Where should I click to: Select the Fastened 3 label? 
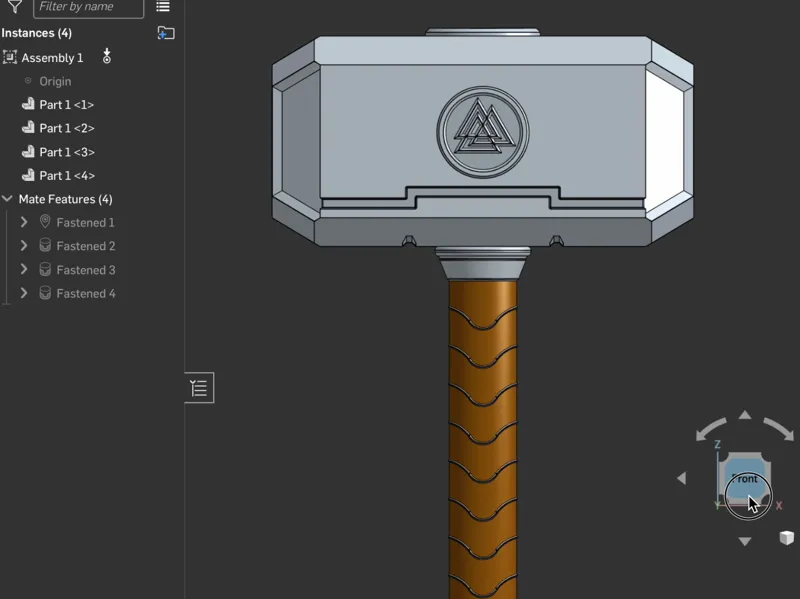[86, 270]
